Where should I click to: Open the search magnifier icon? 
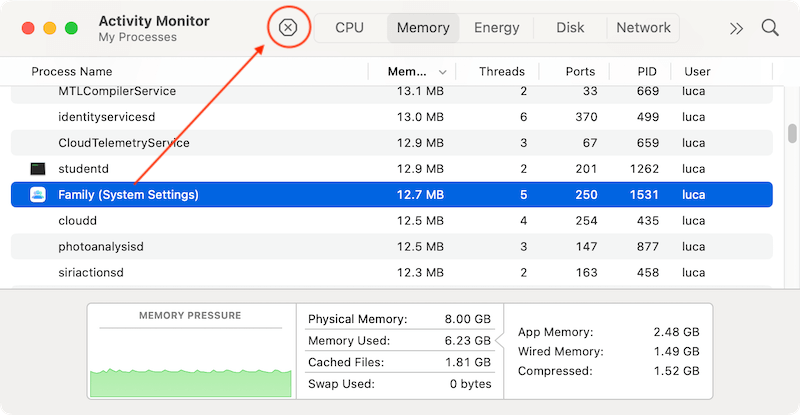770,28
